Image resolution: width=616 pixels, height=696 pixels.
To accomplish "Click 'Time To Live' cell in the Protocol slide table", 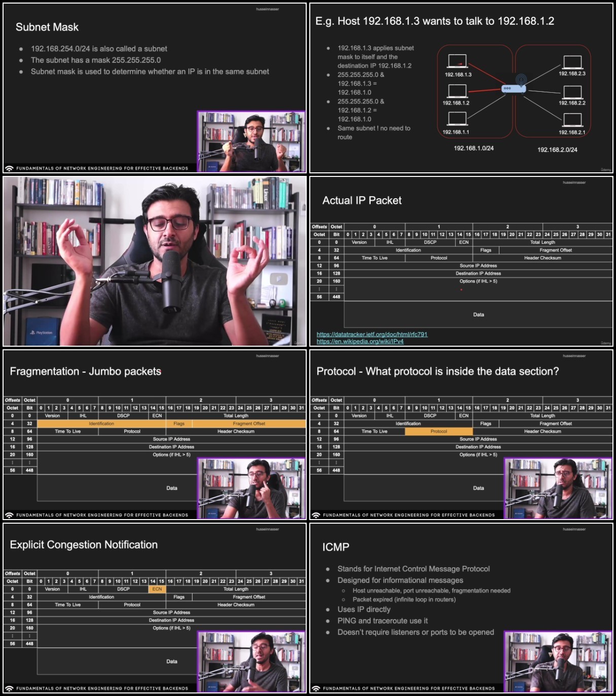I will pos(374,431).
